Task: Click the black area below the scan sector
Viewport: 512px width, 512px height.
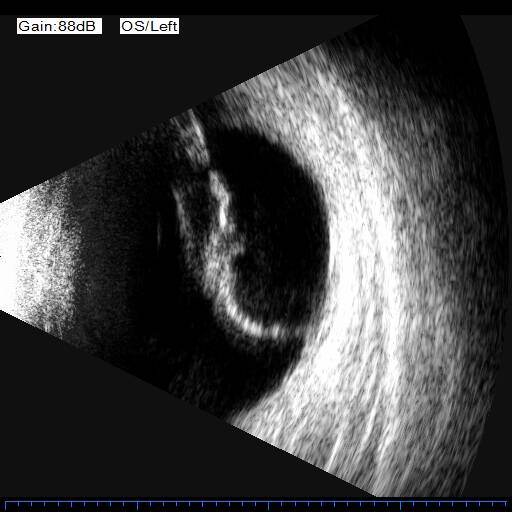Action: 133,433
